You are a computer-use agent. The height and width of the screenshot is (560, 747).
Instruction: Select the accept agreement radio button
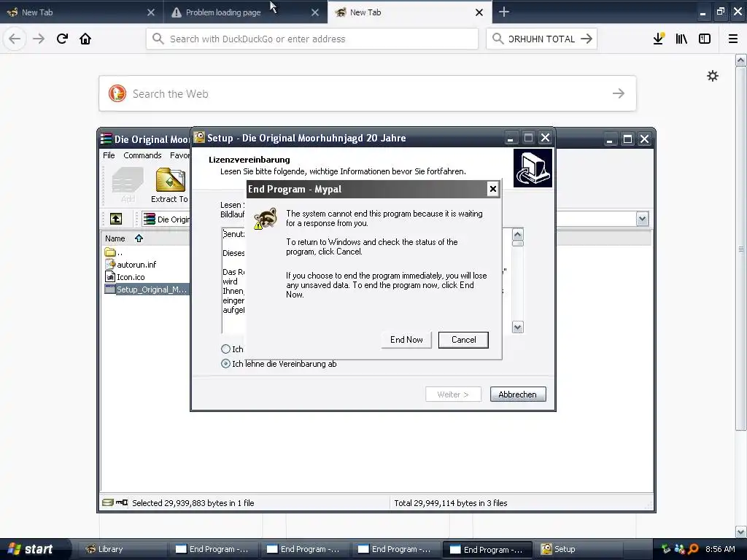[x=226, y=349]
